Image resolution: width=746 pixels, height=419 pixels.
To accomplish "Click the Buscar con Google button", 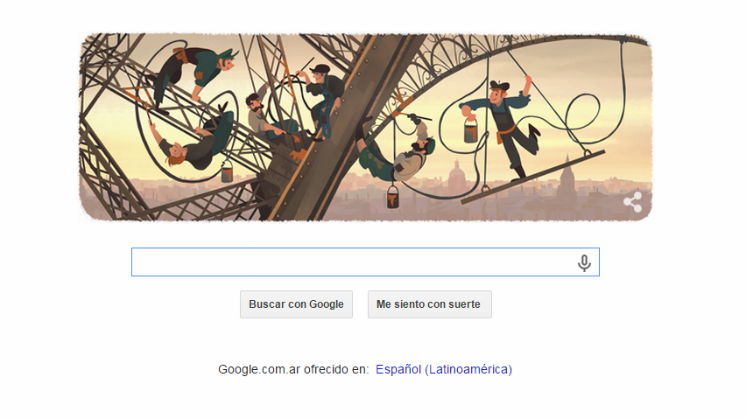I will [x=296, y=304].
